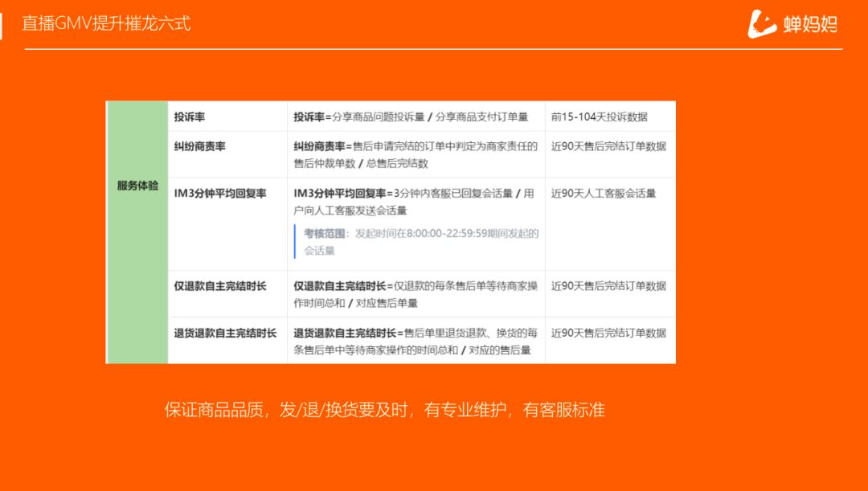Click 近90天售后完结订单数据 in the 退货退款 row
This screenshot has height=491, width=868.
[608, 333]
